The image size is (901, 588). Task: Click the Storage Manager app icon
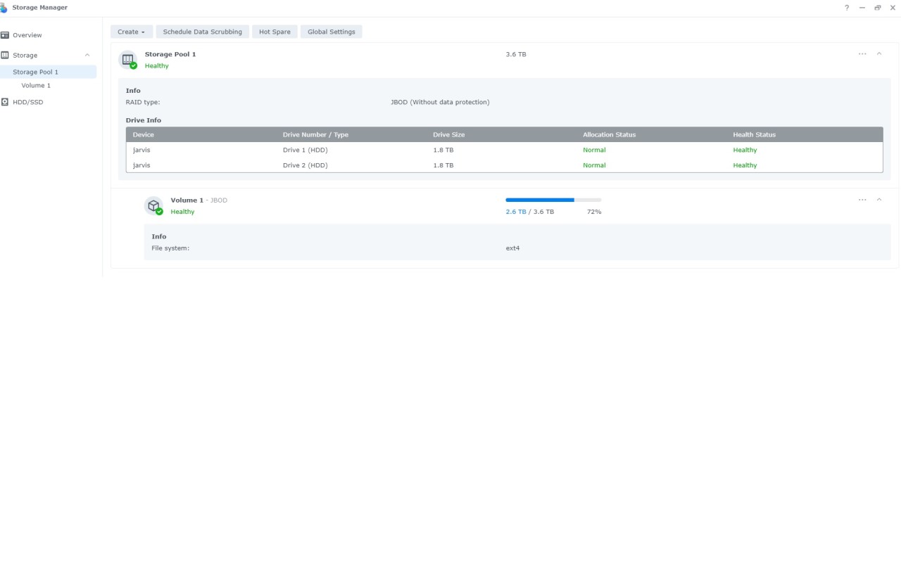point(4,8)
